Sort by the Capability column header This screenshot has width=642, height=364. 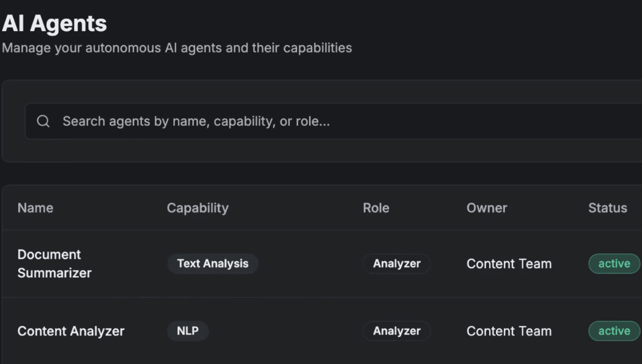pos(197,208)
